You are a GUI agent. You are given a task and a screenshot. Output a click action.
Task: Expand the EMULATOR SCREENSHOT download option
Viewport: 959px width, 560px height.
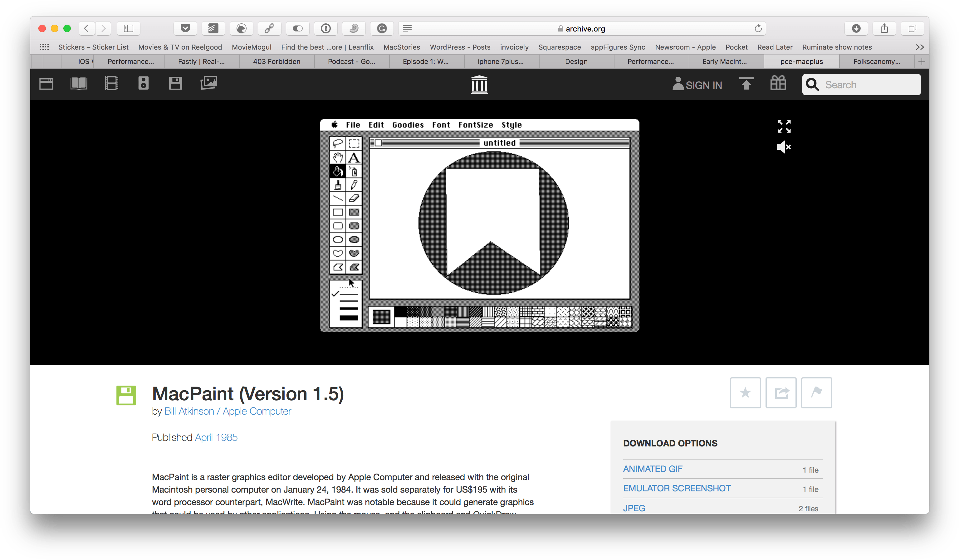pyautogui.click(x=677, y=488)
